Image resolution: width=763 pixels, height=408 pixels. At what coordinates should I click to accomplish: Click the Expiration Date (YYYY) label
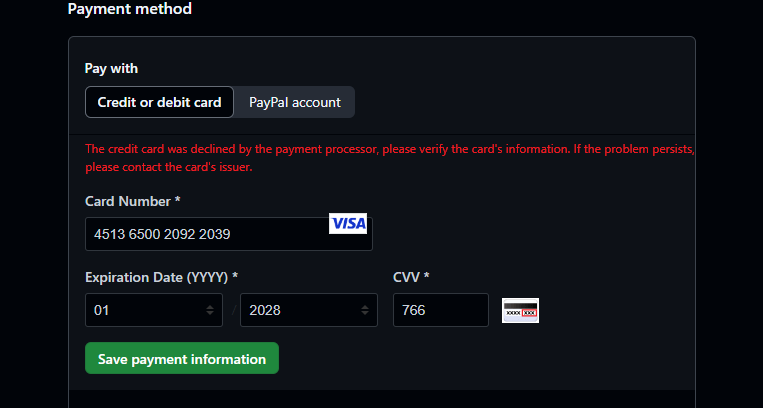pyautogui.click(x=162, y=278)
